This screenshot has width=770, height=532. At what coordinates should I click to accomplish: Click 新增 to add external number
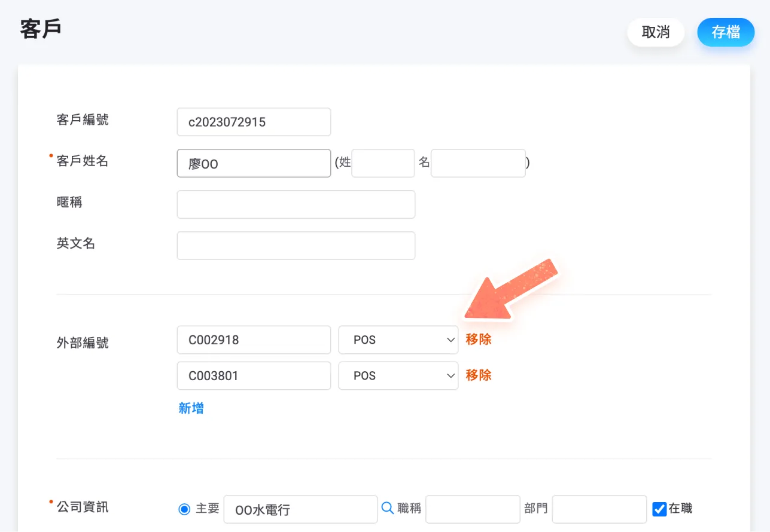(x=191, y=408)
